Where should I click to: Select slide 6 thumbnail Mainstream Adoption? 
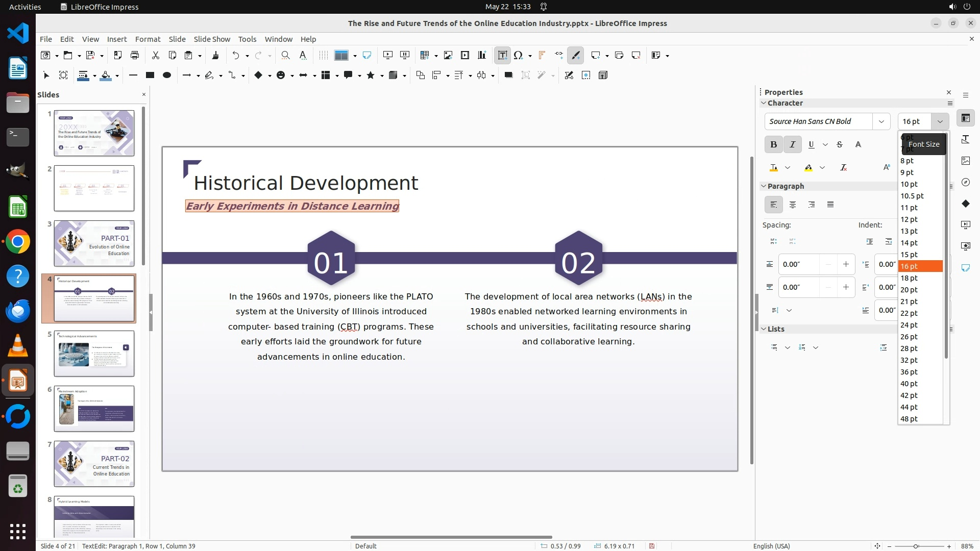94,409
